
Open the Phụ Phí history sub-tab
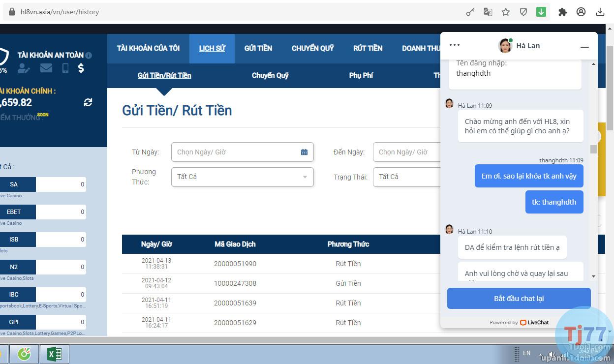(x=361, y=76)
